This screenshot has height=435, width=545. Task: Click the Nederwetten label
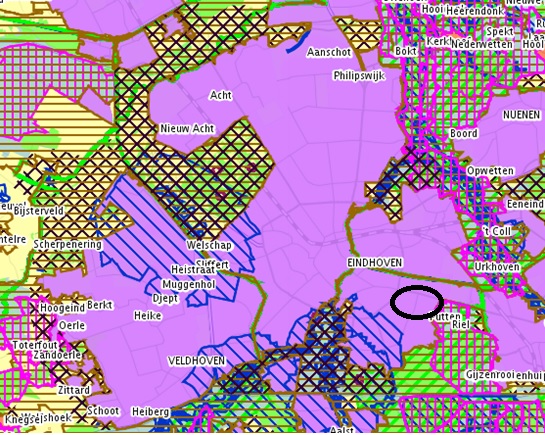pyautogui.click(x=482, y=44)
